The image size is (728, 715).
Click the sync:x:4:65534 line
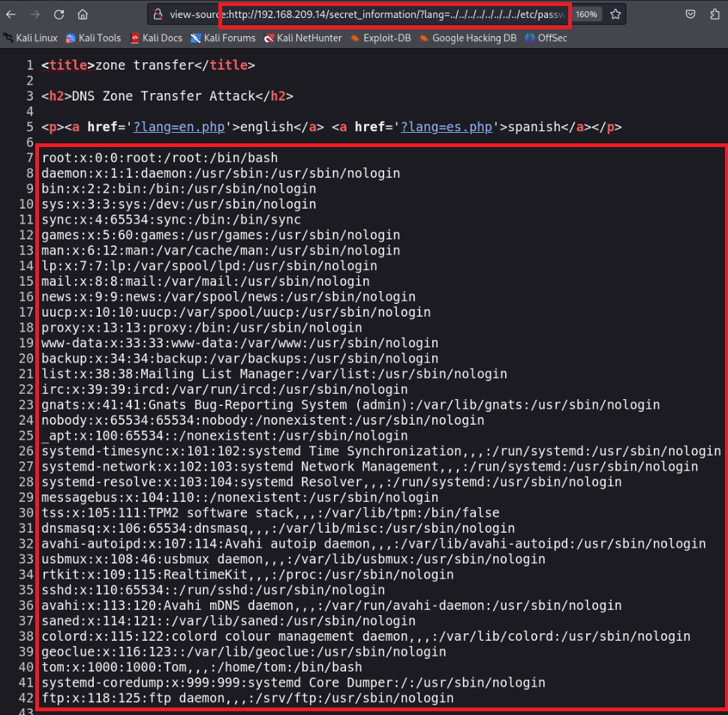pyautogui.click(x=171, y=220)
